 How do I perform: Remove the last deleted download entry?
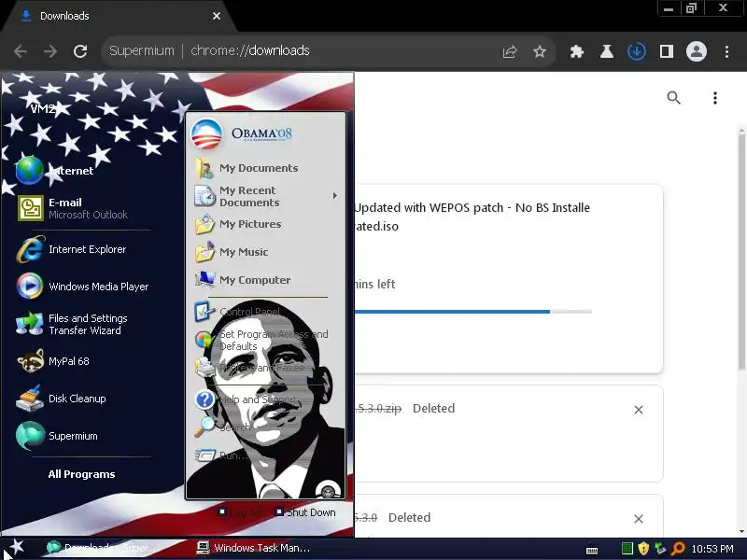pyautogui.click(x=639, y=519)
